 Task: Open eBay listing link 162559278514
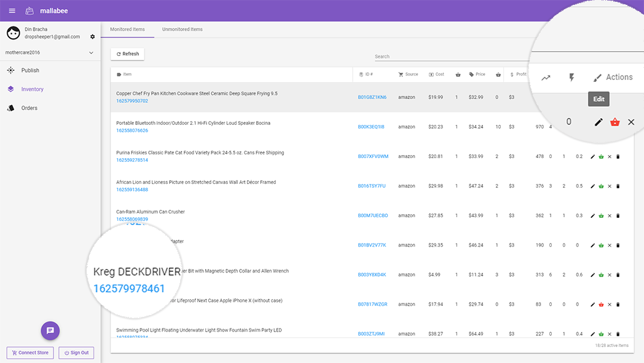point(132,160)
